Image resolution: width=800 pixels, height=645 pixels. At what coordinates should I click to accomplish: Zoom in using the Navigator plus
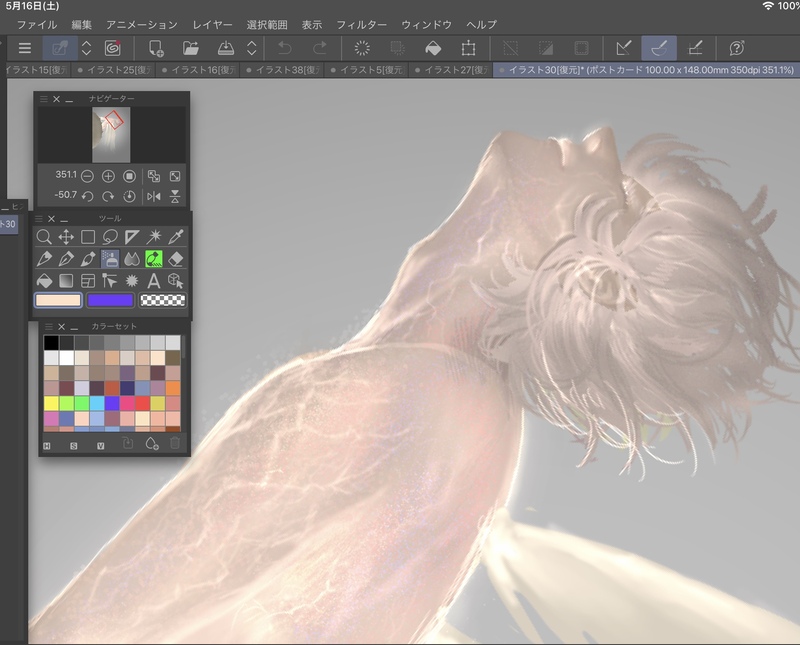point(108,177)
